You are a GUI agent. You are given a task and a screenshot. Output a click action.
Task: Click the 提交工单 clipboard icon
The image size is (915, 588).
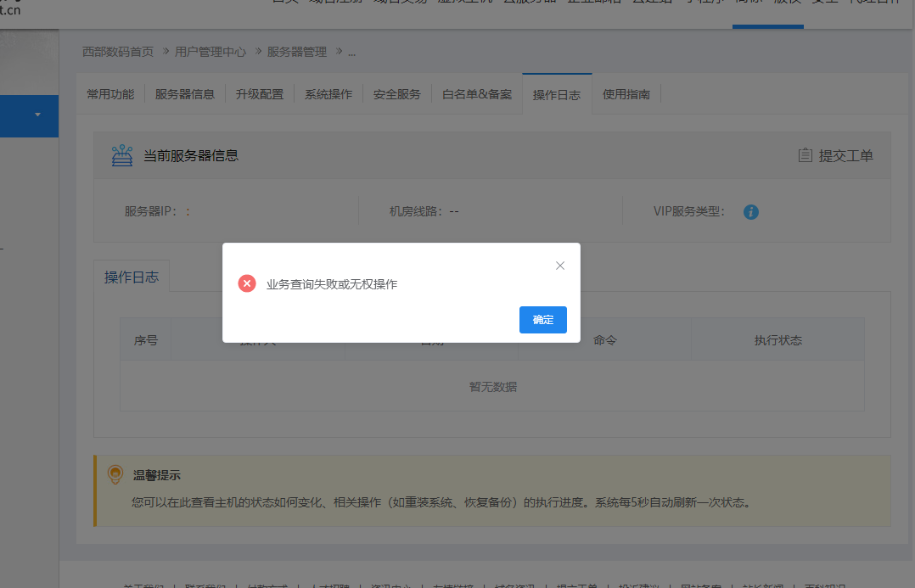click(806, 155)
